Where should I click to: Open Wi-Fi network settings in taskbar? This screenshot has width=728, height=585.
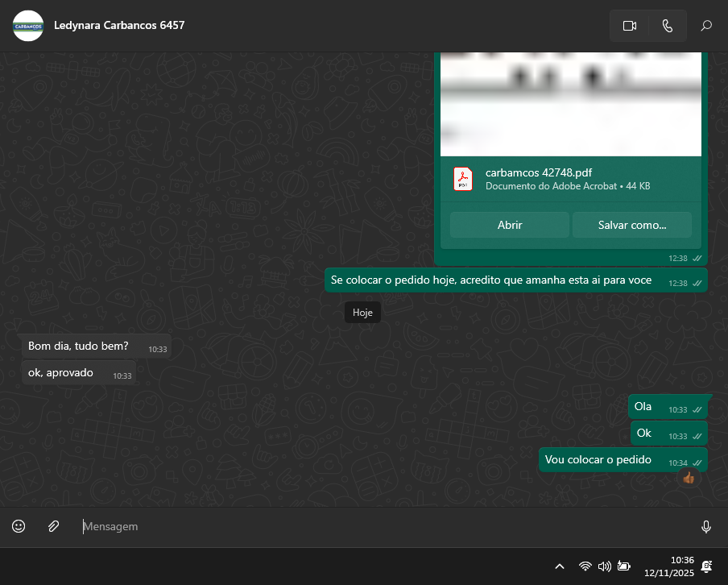click(585, 566)
